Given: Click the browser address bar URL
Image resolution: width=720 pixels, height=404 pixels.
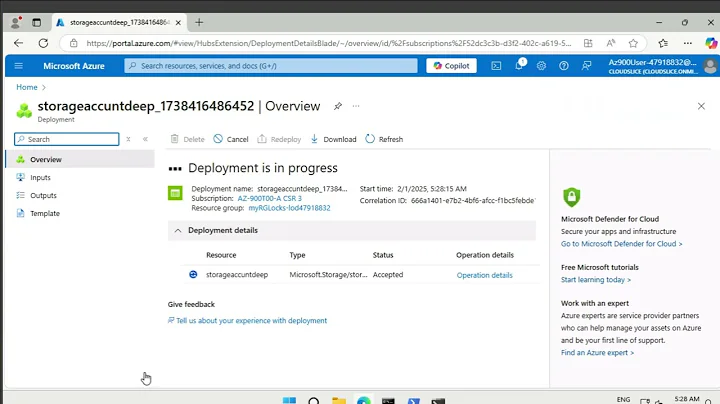Looking at the screenshot, I should click(x=328, y=43).
